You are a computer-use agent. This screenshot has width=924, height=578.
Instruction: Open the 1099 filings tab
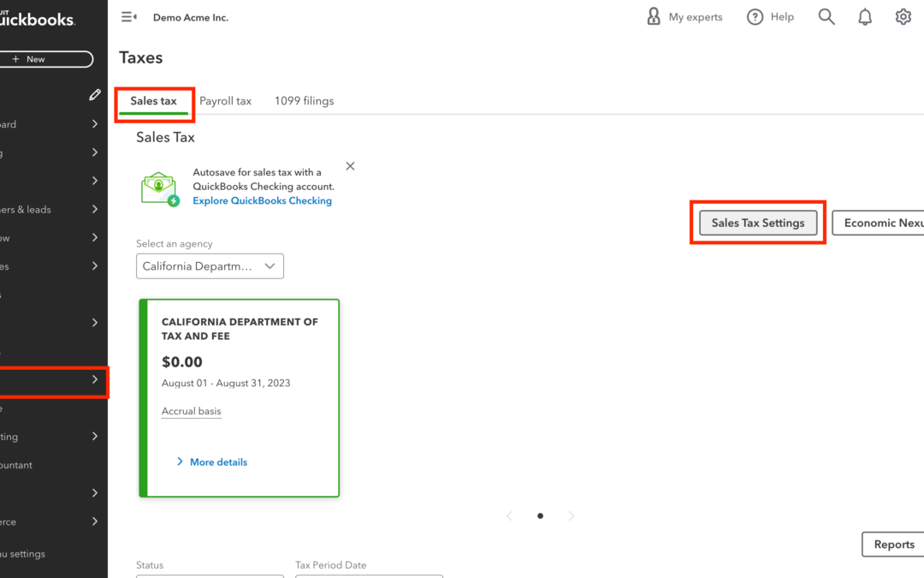pyautogui.click(x=304, y=101)
